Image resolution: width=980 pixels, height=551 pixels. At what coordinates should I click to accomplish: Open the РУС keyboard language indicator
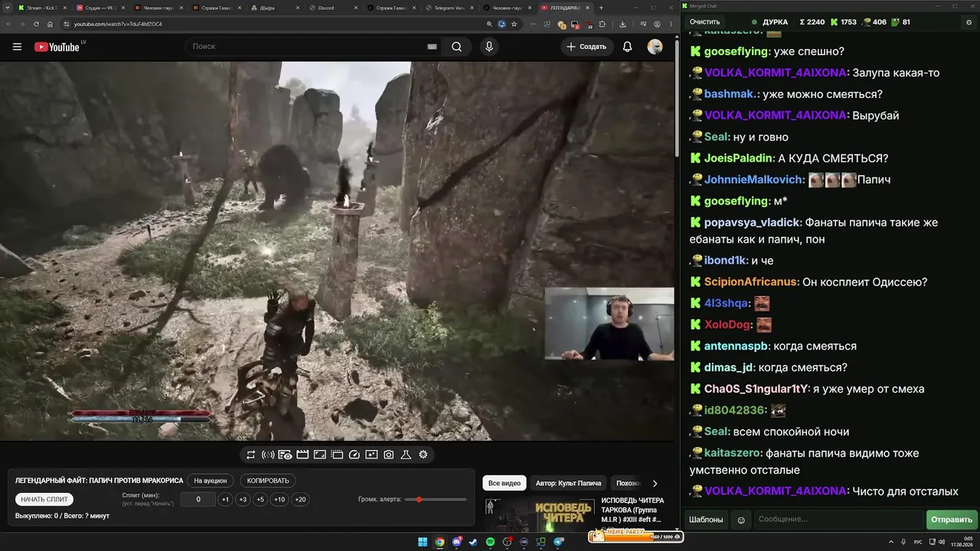tap(918, 543)
